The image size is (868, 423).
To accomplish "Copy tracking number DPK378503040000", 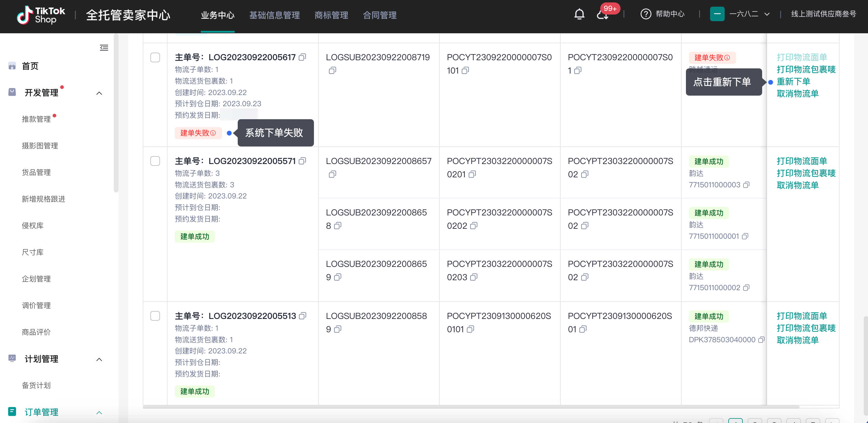I will pyautogui.click(x=761, y=340).
